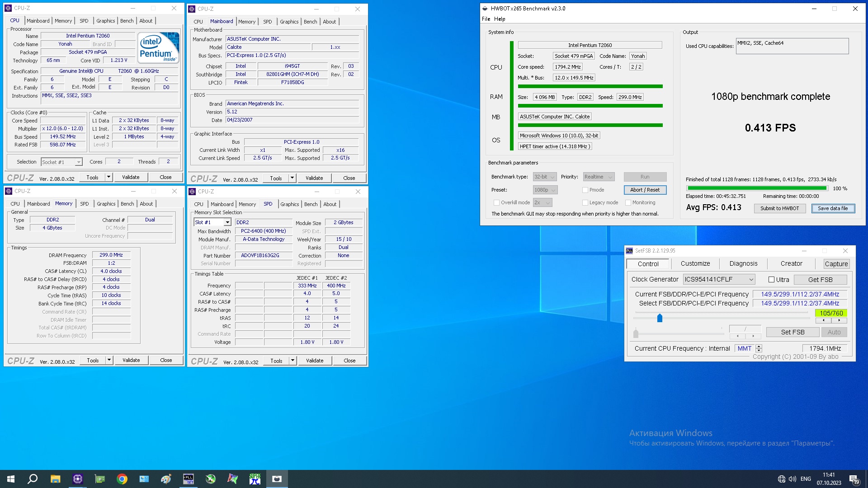Open the Preset 1080p dropdown

coord(545,190)
